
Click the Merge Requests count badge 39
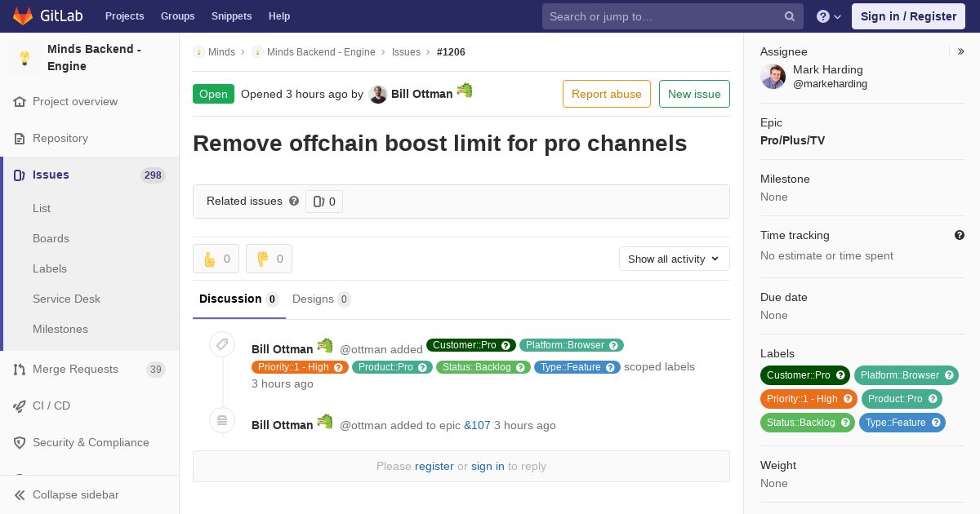[155, 370]
